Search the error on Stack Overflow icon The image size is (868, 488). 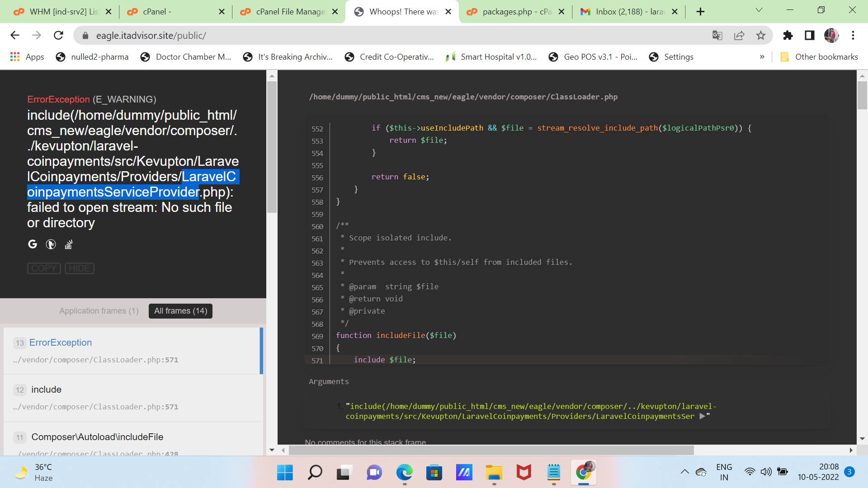pyautogui.click(x=68, y=244)
